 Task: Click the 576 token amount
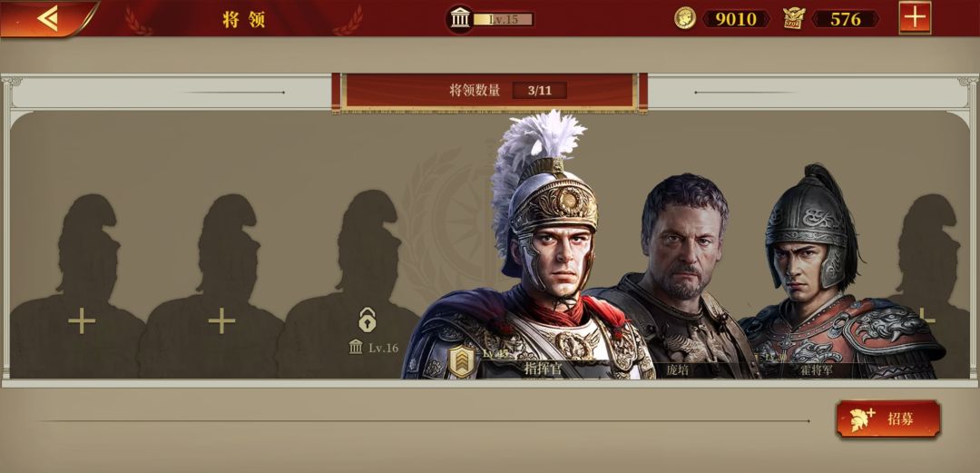tap(846, 19)
